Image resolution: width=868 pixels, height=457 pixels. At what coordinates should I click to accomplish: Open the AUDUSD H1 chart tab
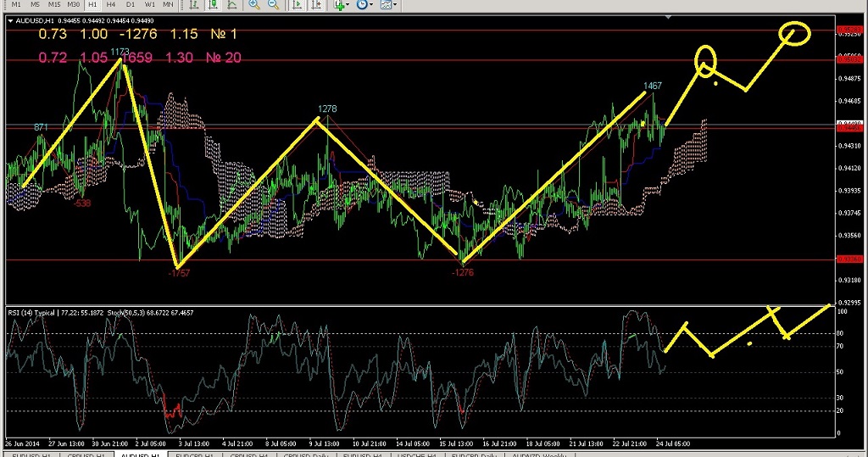tap(137, 455)
